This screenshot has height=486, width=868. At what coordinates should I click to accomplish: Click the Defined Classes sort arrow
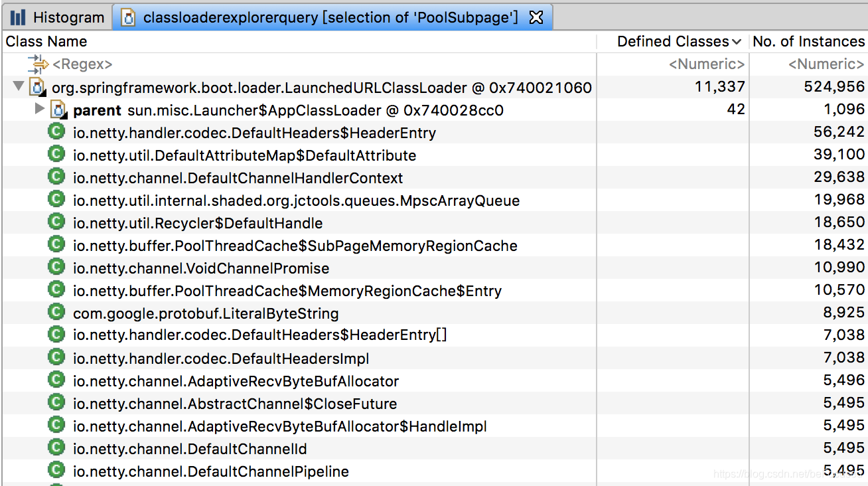(x=737, y=42)
